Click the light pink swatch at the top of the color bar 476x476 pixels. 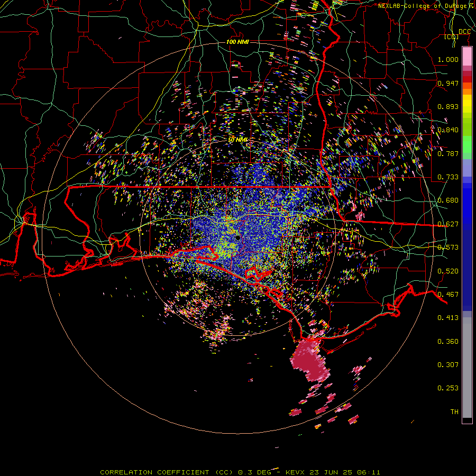coord(467,57)
